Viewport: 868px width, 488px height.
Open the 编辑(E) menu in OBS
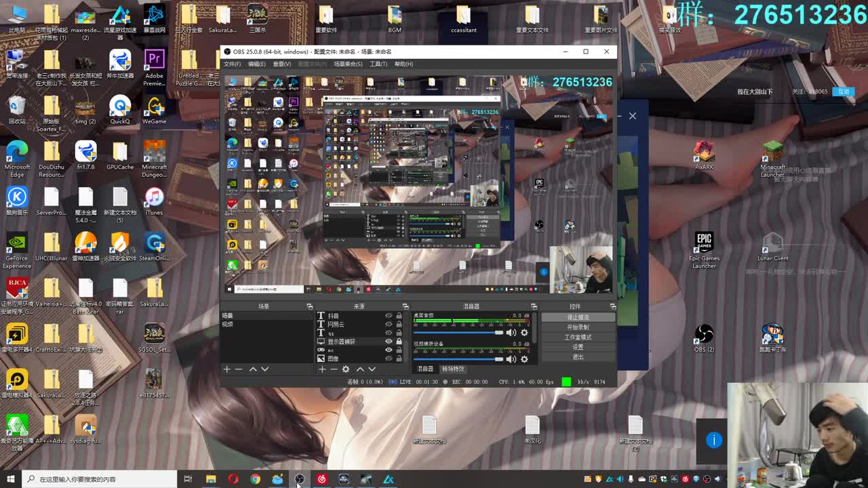click(256, 64)
